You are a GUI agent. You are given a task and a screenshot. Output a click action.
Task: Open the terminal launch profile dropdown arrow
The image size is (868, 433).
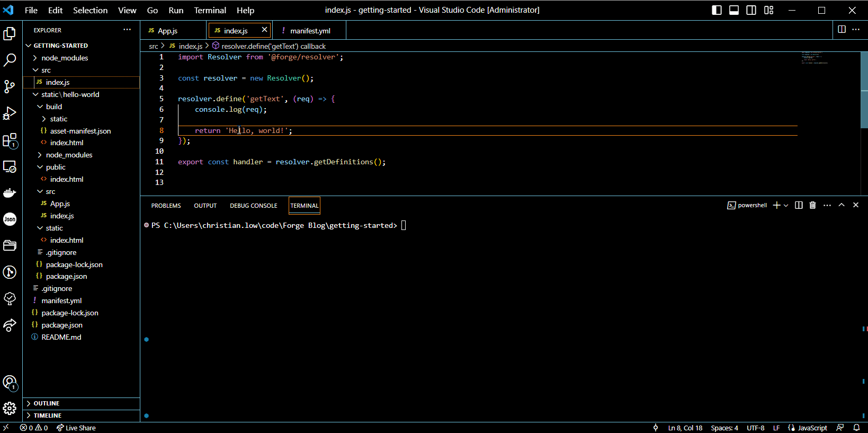(x=786, y=205)
